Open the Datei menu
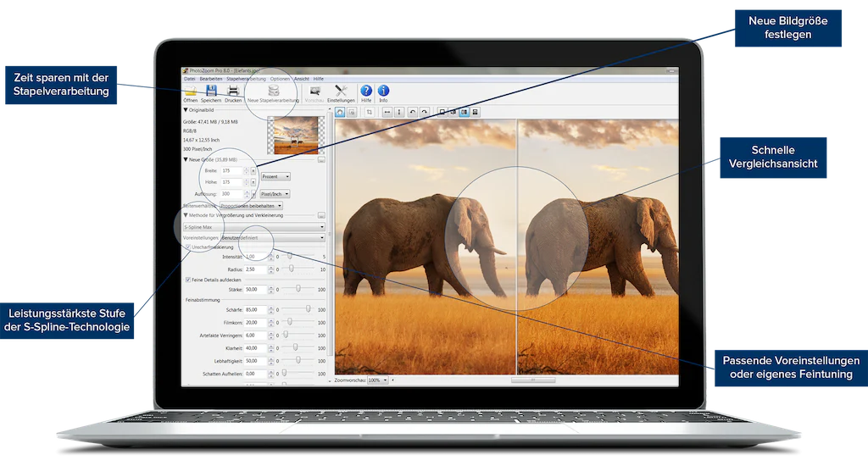868x466 pixels. [x=189, y=79]
